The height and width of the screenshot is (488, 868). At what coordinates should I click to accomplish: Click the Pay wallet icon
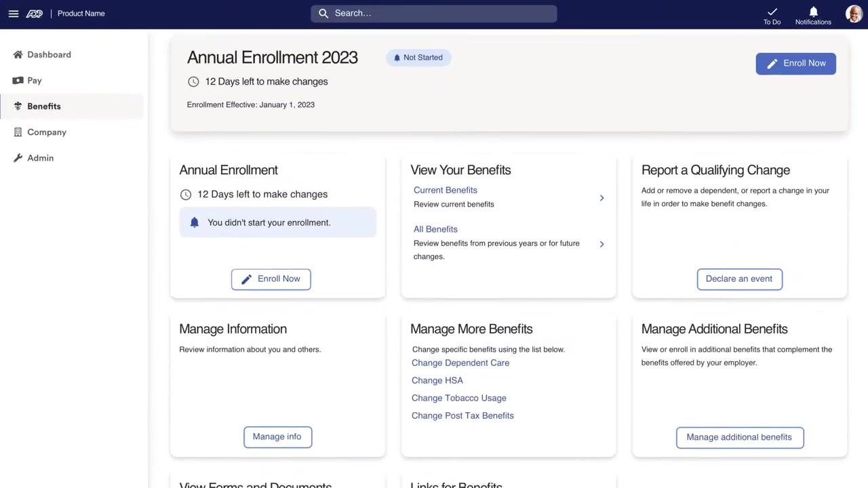[18, 81]
